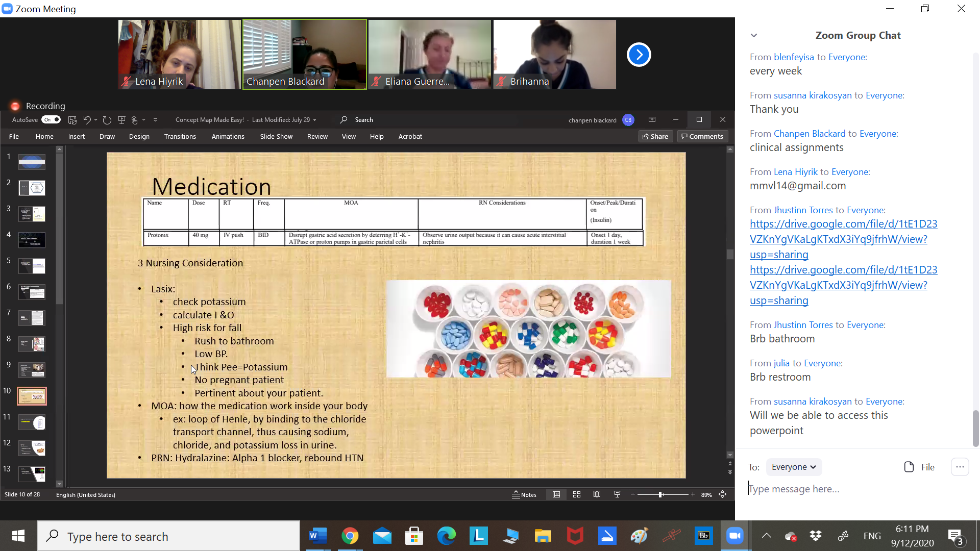Viewport: 980px width, 551px height.
Task: Fit slide to current window icon
Action: click(x=723, y=494)
